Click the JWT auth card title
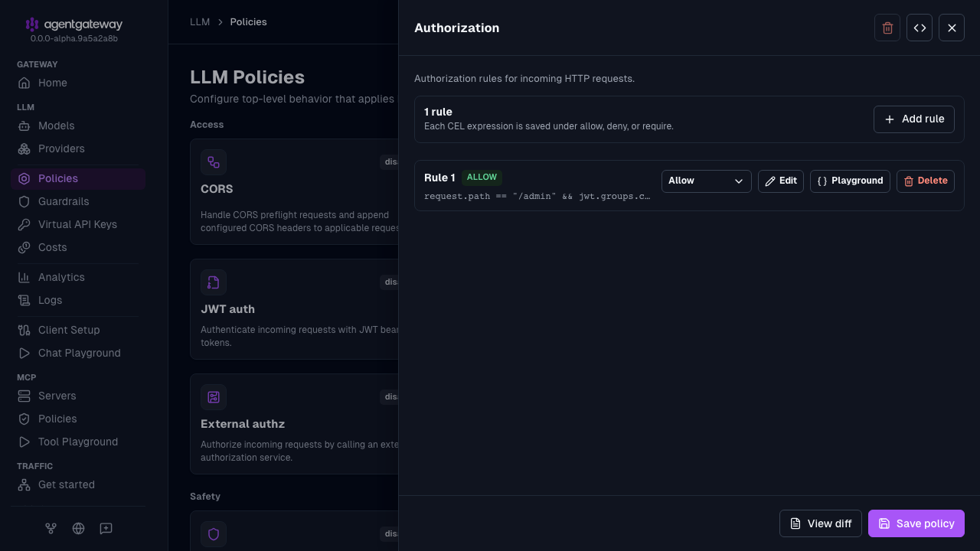The width and height of the screenshot is (980, 551). click(x=227, y=309)
